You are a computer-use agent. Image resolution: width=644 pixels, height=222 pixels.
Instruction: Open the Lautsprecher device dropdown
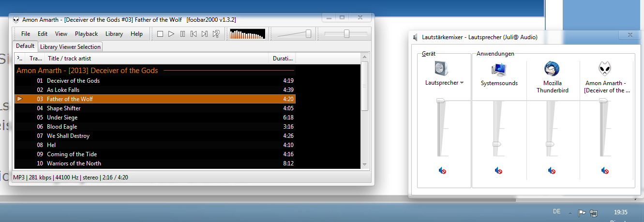tap(462, 83)
